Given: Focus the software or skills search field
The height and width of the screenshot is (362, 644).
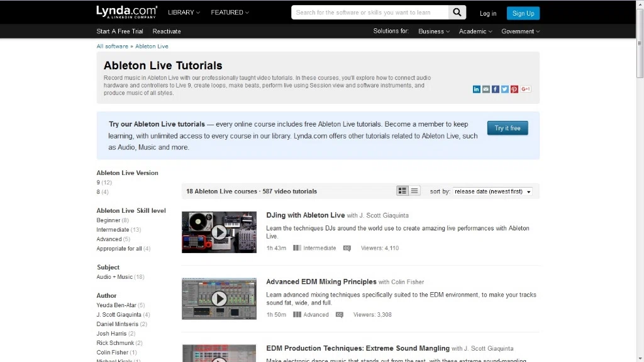Looking at the screenshot, I should pos(370,13).
